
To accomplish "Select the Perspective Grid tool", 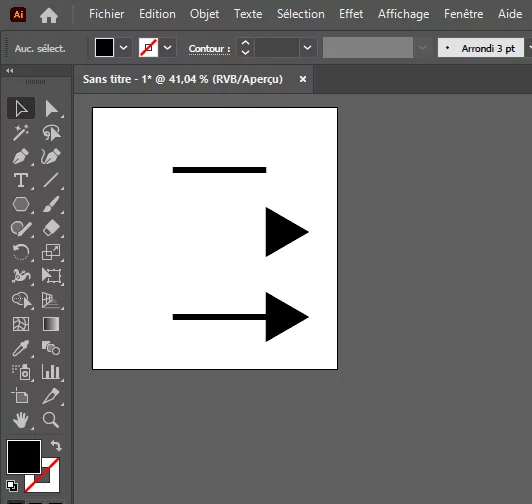I will coord(51,300).
